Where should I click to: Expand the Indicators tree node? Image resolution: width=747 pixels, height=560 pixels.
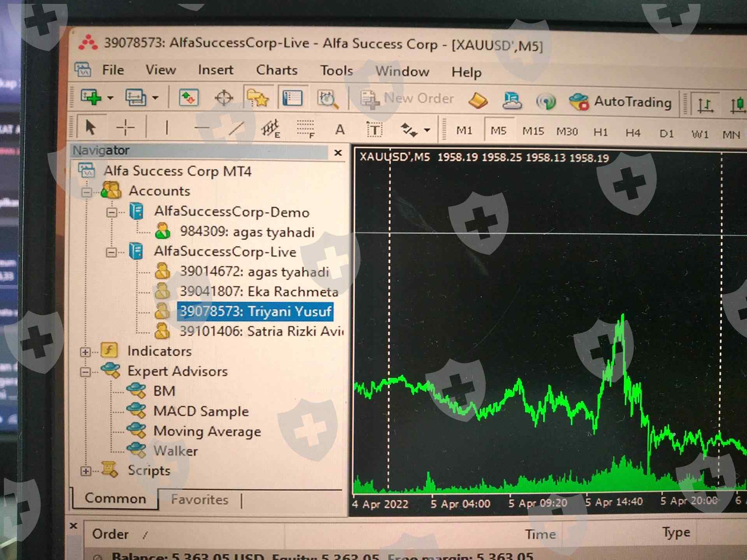[x=85, y=352]
